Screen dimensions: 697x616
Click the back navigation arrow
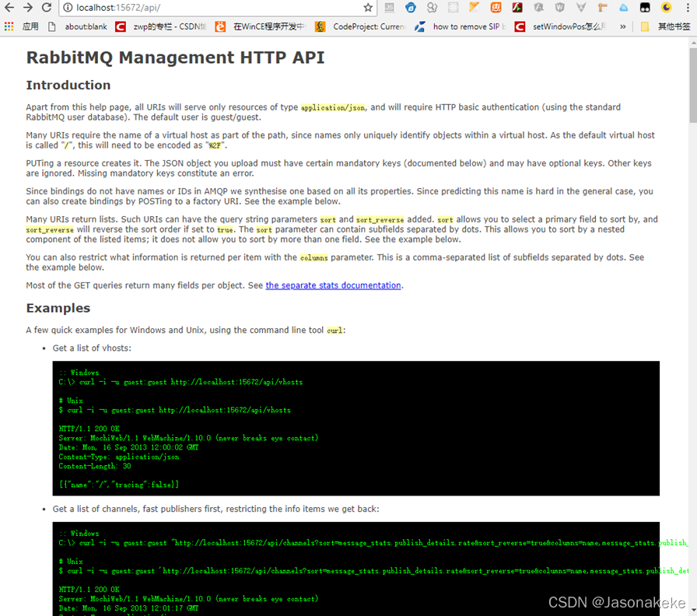pos(9,9)
